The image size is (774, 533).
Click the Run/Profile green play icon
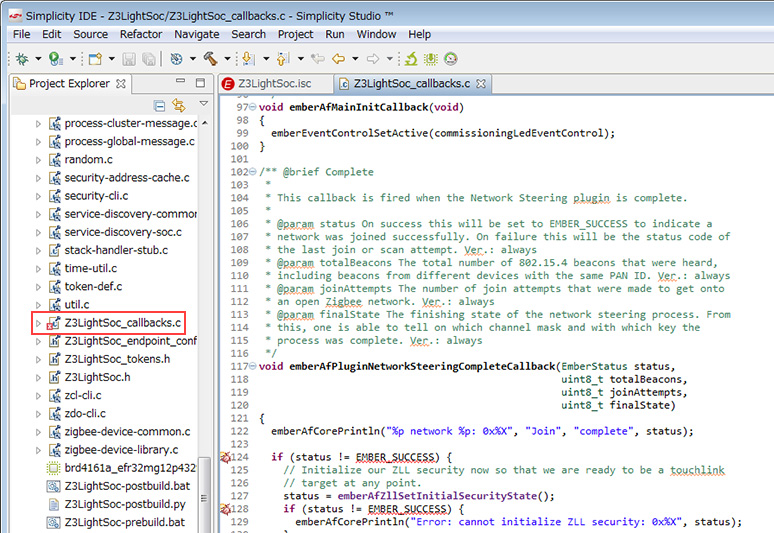coord(55,59)
